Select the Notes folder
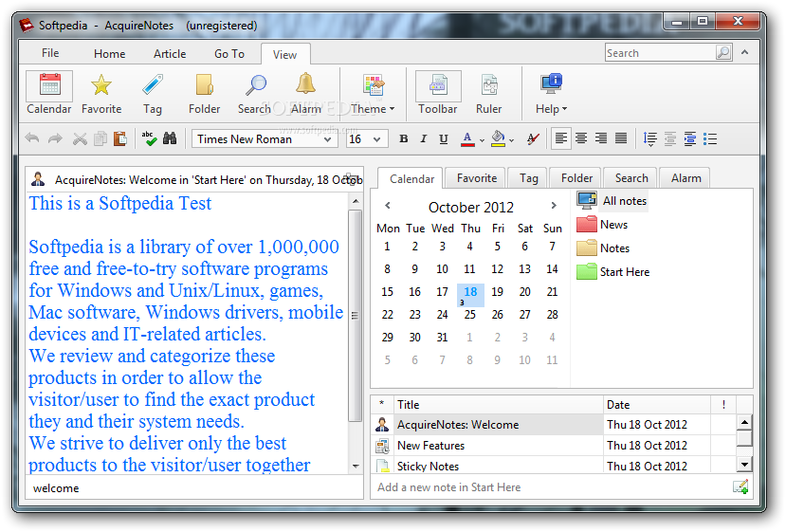This screenshot has width=786, height=532. coord(603,248)
